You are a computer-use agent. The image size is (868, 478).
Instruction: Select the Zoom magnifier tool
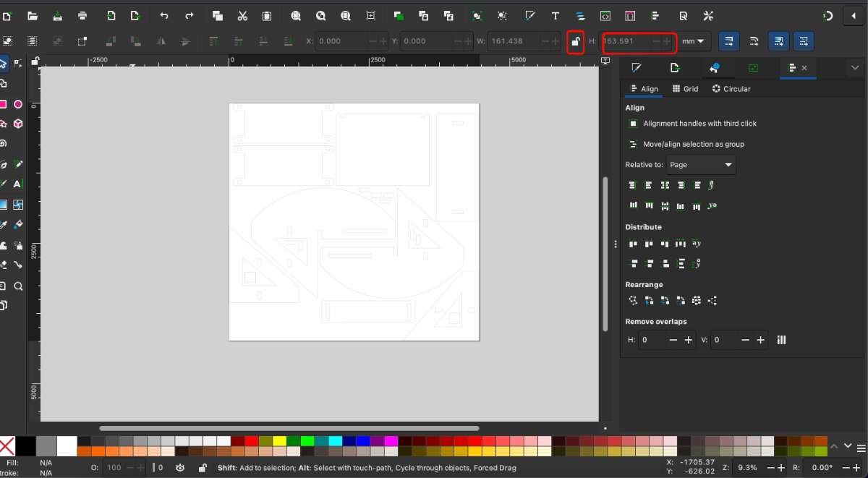point(18,286)
